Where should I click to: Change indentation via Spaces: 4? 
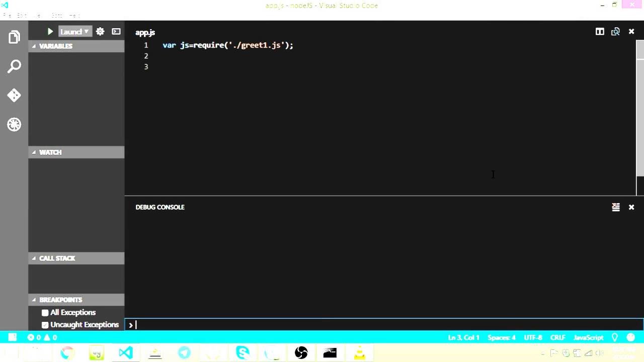(502, 337)
